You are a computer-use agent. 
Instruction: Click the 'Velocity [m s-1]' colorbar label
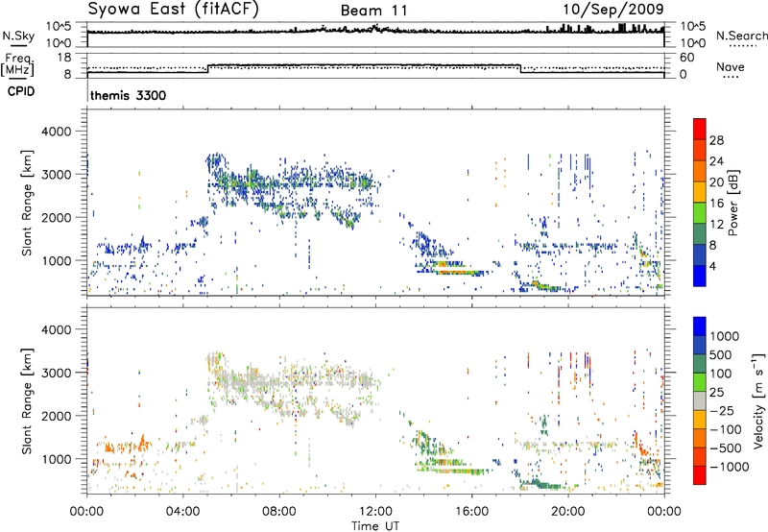point(758,400)
